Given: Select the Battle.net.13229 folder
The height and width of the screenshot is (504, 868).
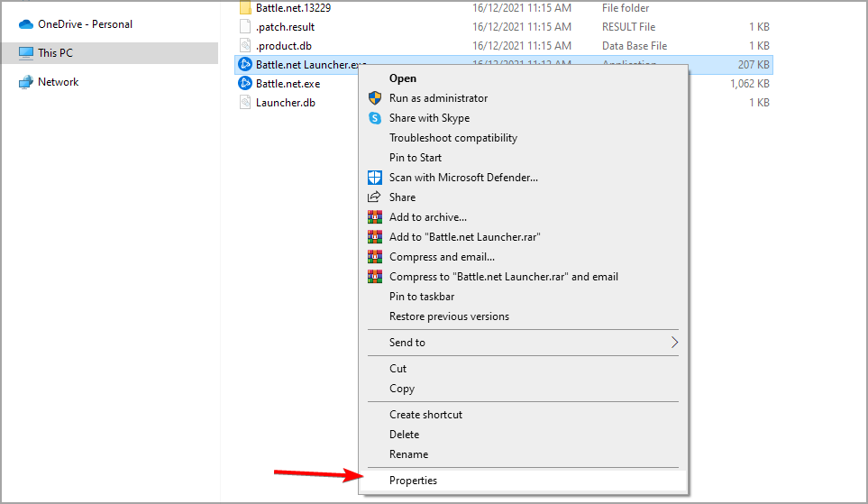Looking at the screenshot, I should [293, 8].
